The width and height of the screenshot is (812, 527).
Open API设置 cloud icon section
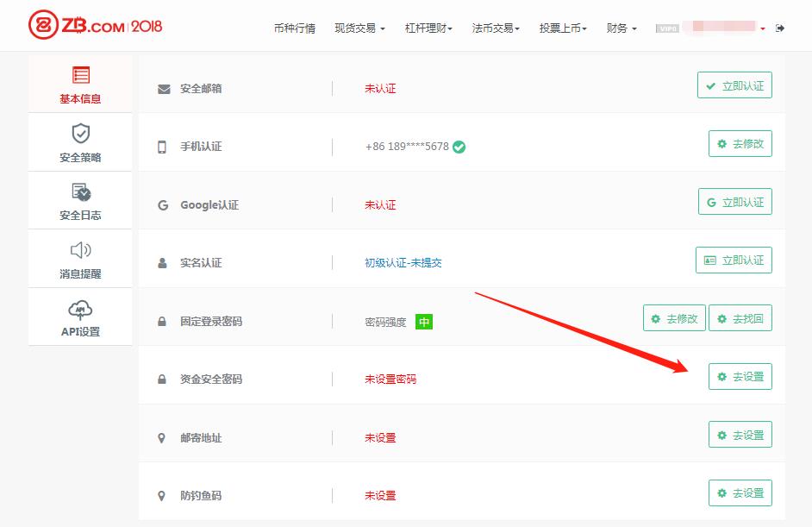coord(80,317)
